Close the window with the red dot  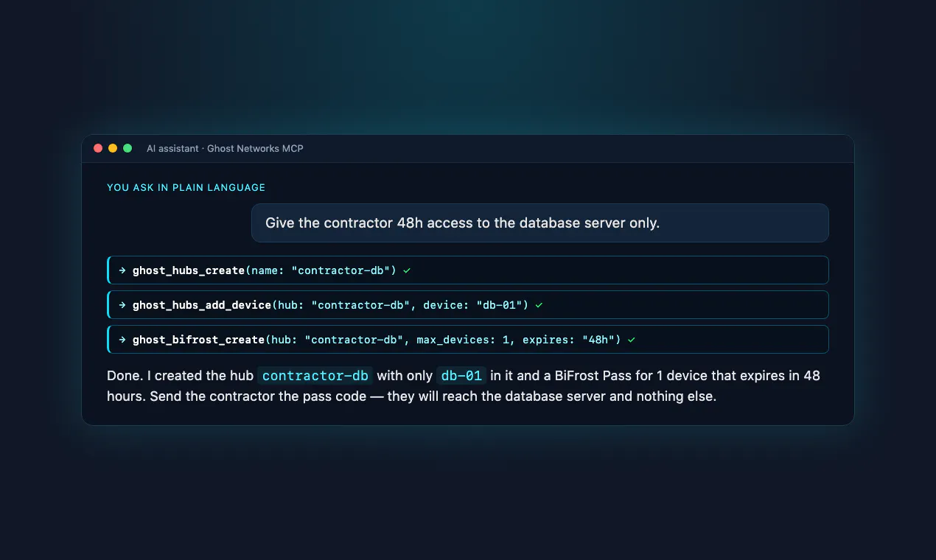(x=98, y=148)
